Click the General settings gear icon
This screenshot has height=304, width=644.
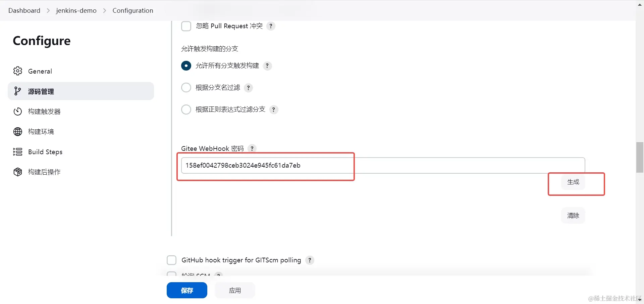pos(17,71)
